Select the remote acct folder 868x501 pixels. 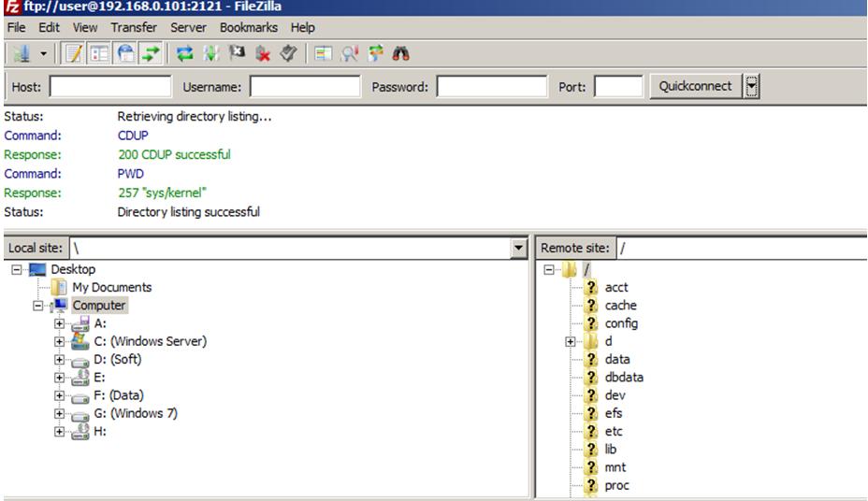click(x=616, y=288)
